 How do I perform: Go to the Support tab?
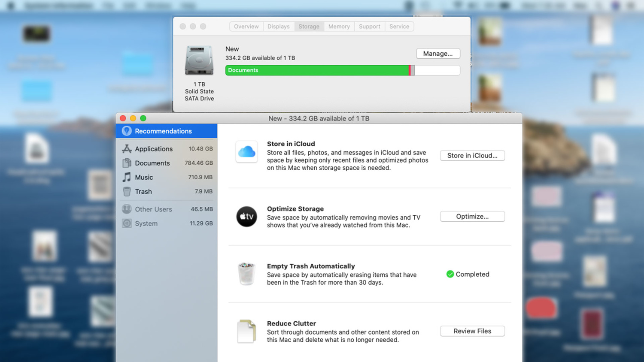[x=369, y=27]
